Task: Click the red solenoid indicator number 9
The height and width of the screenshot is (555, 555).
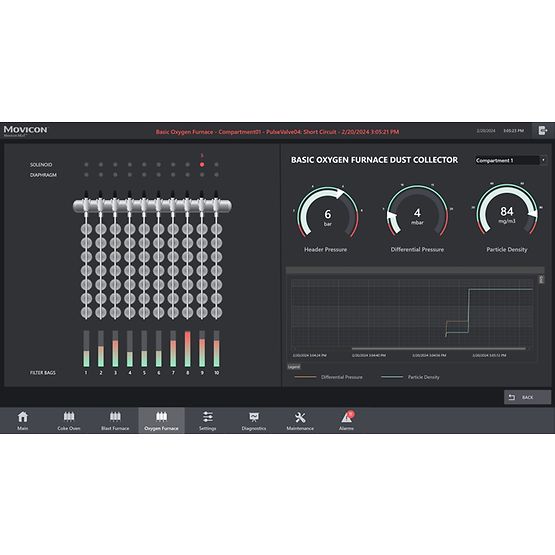Action: coord(202,165)
